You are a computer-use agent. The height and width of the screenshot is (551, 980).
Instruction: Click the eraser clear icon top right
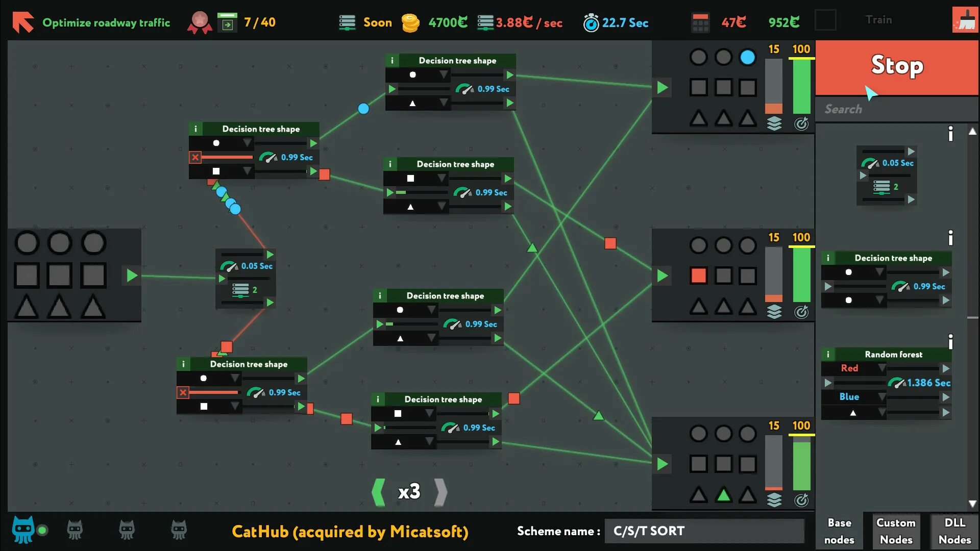[x=965, y=20]
